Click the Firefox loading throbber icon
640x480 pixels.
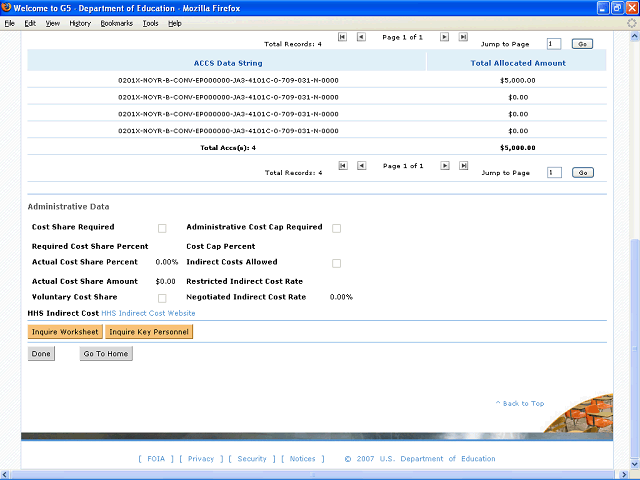[631, 23]
